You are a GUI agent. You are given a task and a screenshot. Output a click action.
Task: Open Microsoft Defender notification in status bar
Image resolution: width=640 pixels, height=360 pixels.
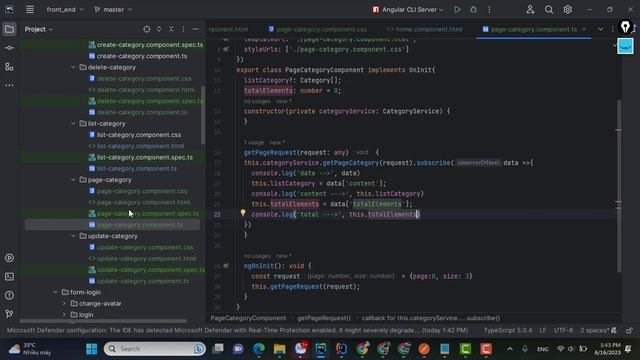point(238,330)
